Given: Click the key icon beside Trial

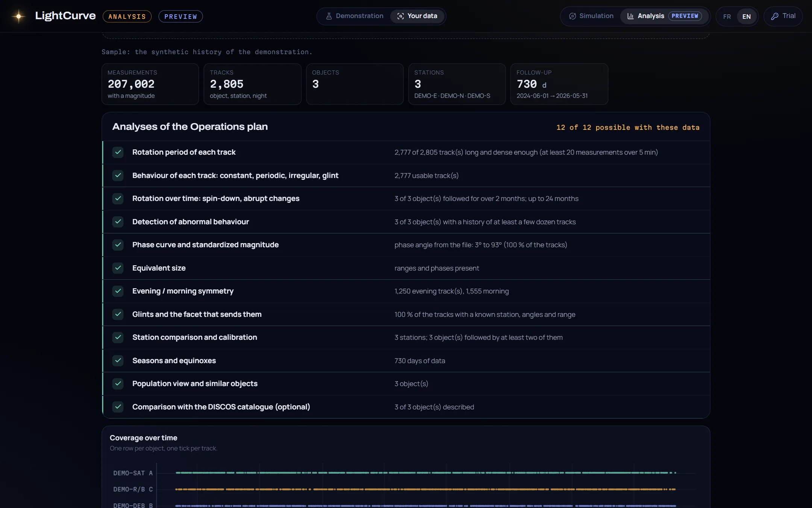Looking at the screenshot, I should click(775, 16).
